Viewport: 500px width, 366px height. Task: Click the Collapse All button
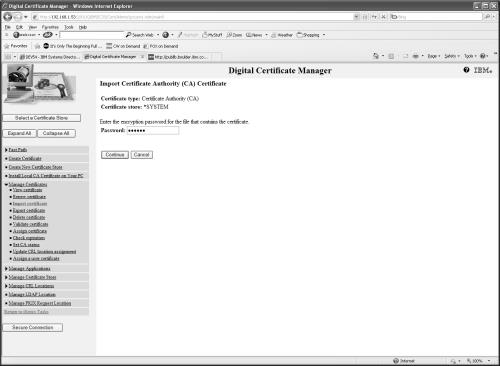tap(56, 133)
